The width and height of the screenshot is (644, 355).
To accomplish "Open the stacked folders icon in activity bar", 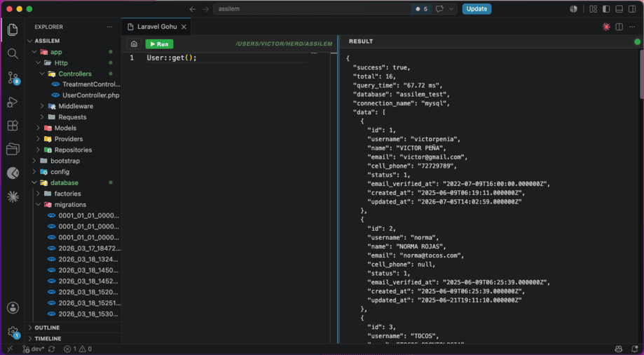I will (13, 149).
